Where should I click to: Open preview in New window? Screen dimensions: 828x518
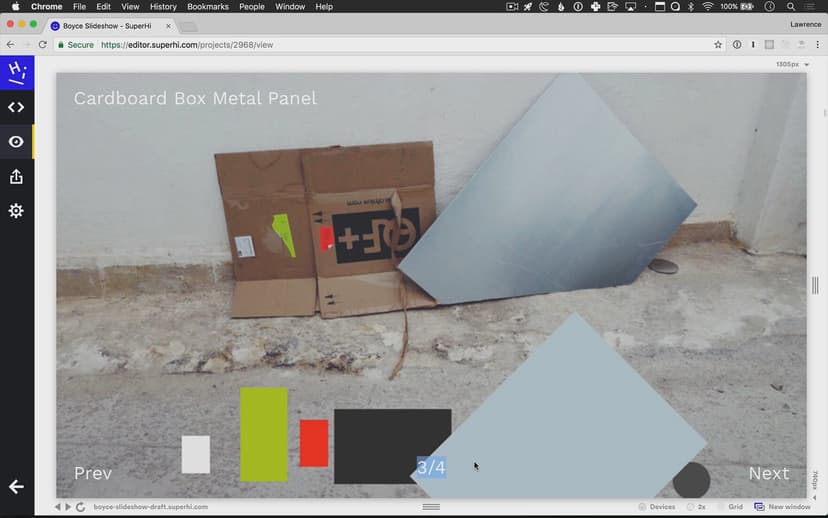[782, 507]
